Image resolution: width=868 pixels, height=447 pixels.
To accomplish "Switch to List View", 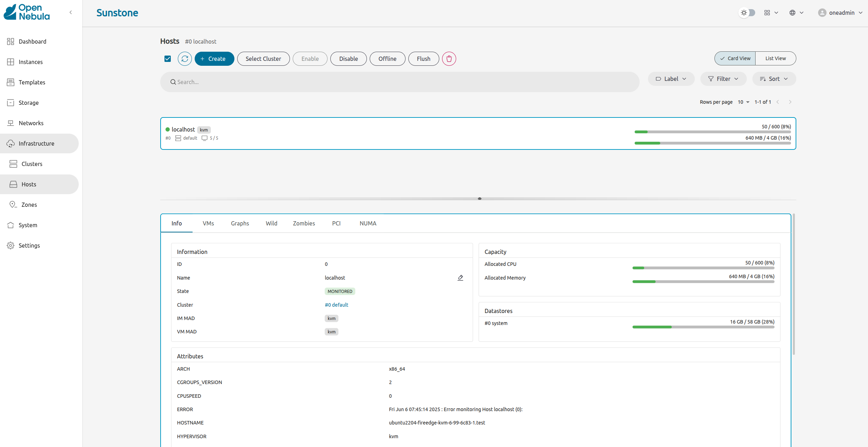I will pyautogui.click(x=775, y=58).
